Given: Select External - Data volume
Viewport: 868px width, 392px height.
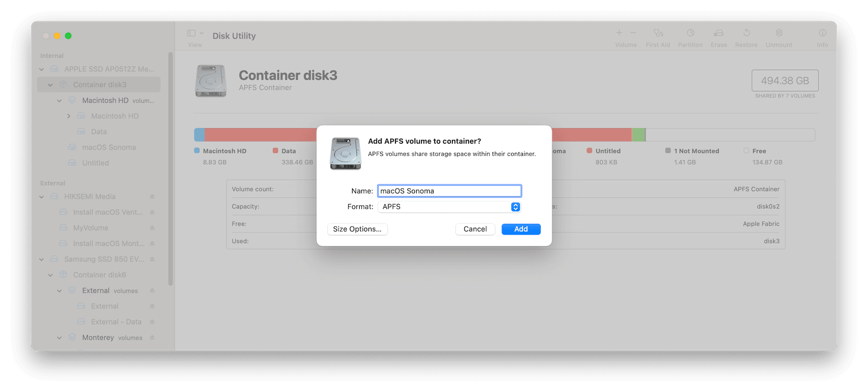Looking at the screenshot, I should click(116, 322).
